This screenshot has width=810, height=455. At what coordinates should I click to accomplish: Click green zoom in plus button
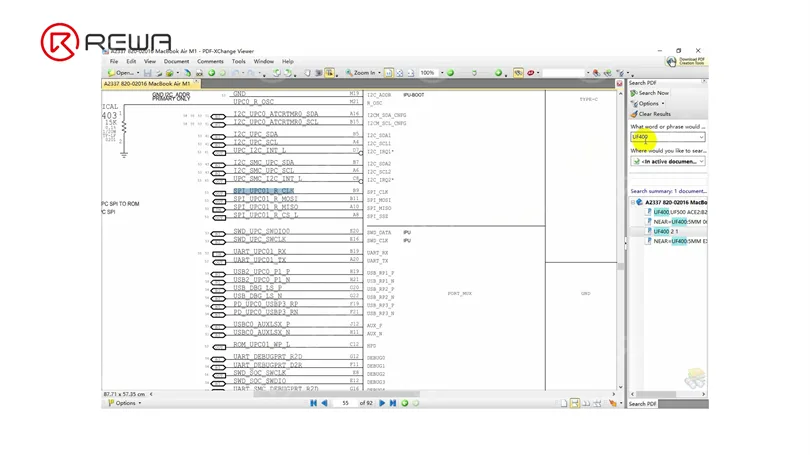coord(499,73)
